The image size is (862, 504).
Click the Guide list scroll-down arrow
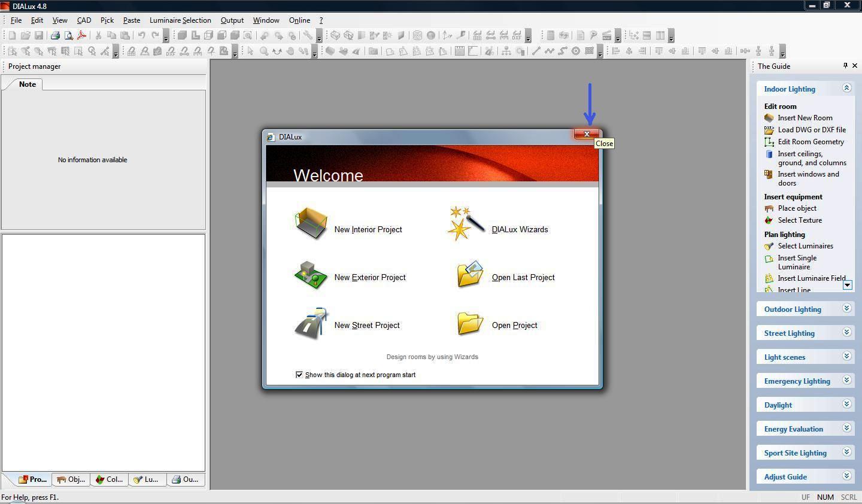point(848,286)
